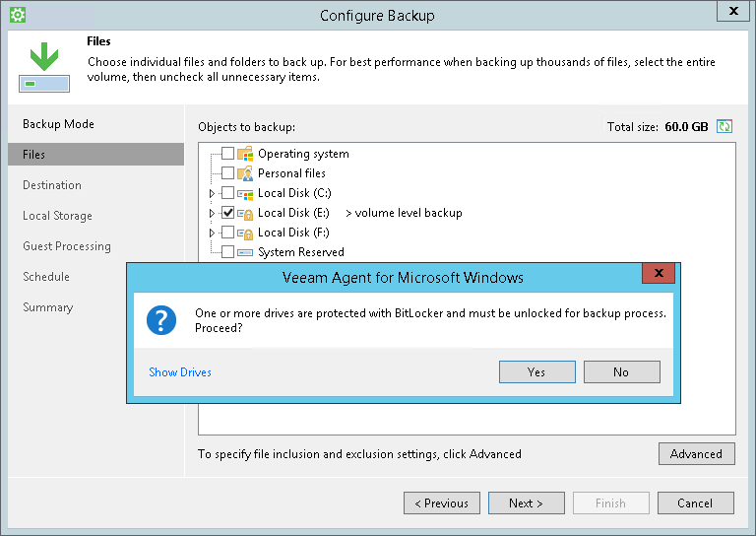Viewport: 756px width, 536px height.
Task: Click the Local Disk (C:) drive icon
Action: [x=245, y=193]
